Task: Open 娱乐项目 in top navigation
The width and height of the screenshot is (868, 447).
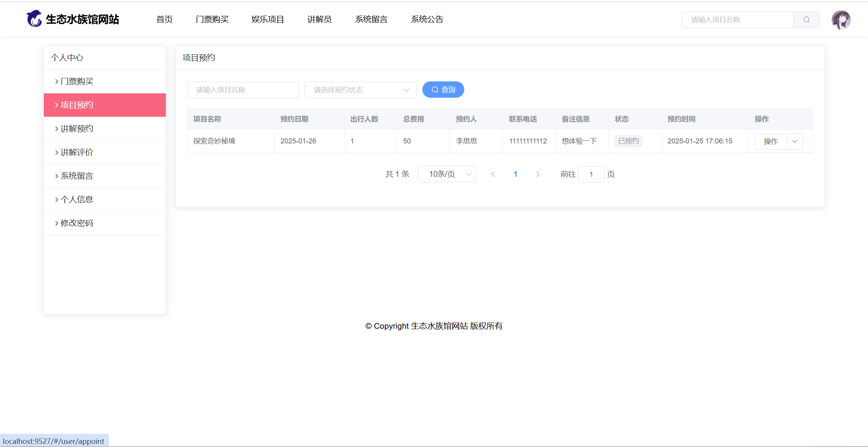Action: 268,19
